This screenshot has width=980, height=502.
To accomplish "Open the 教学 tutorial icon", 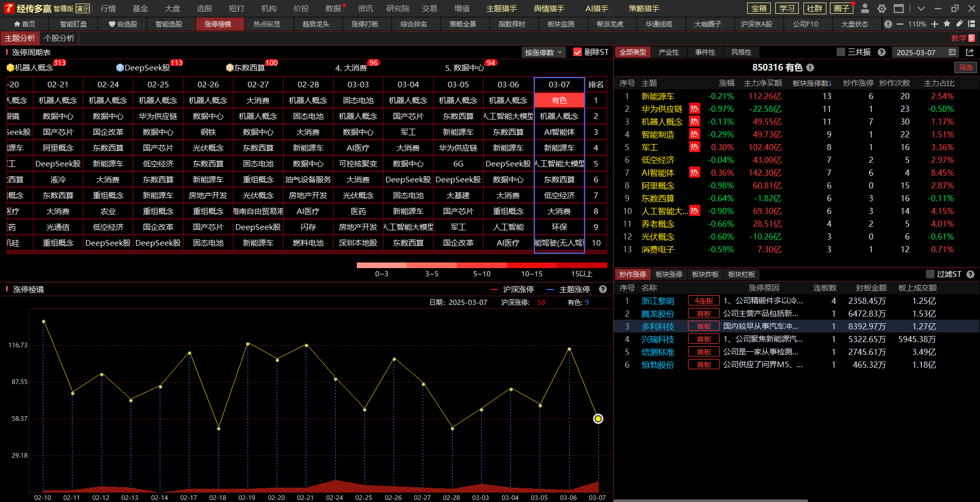I will pyautogui.click(x=971, y=38).
